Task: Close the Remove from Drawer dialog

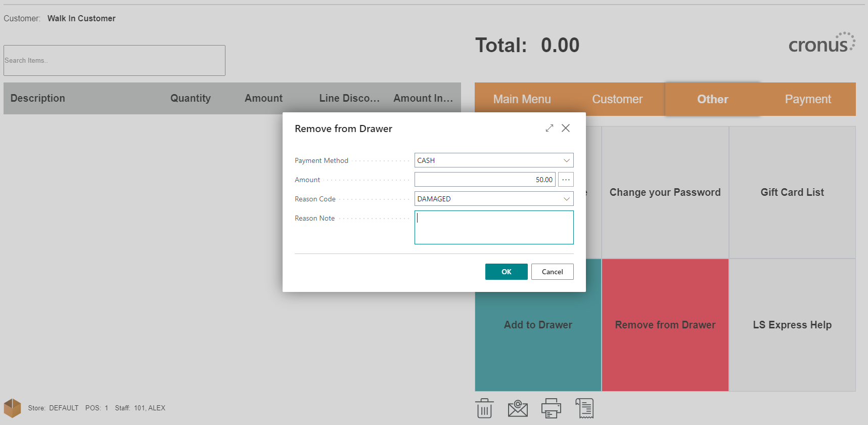Action: point(566,129)
